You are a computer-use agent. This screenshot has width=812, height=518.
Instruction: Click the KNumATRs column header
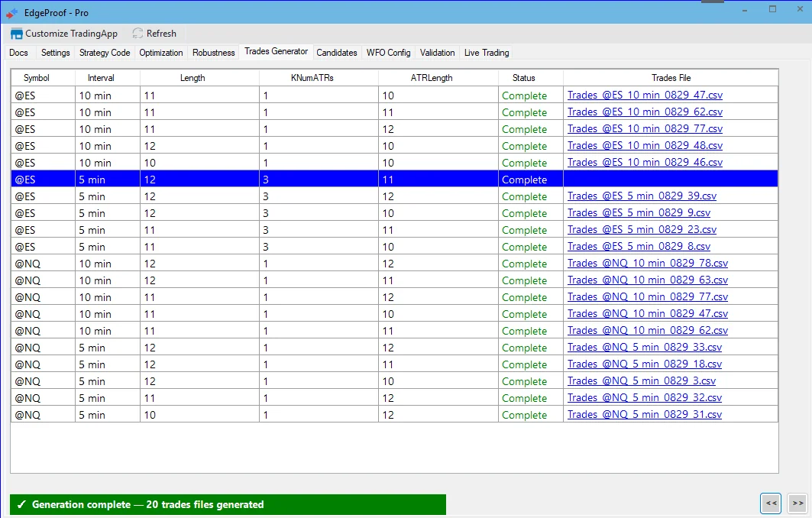(x=319, y=78)
